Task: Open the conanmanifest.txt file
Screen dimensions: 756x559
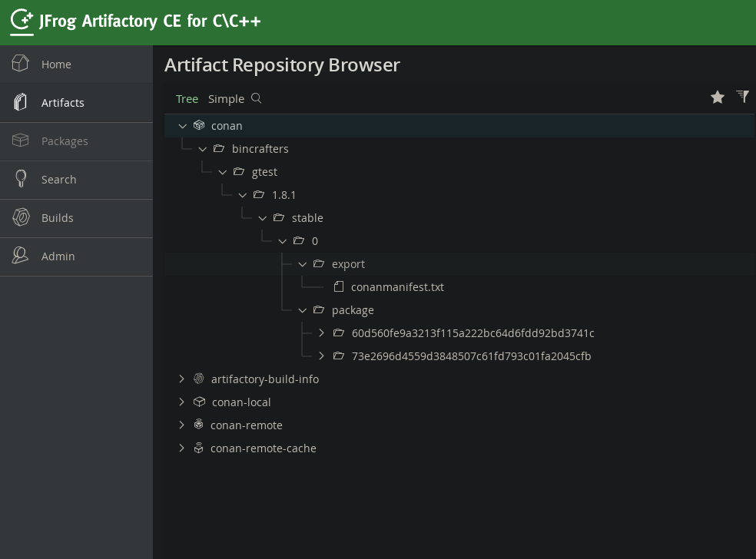Action: tap(397, 286)
